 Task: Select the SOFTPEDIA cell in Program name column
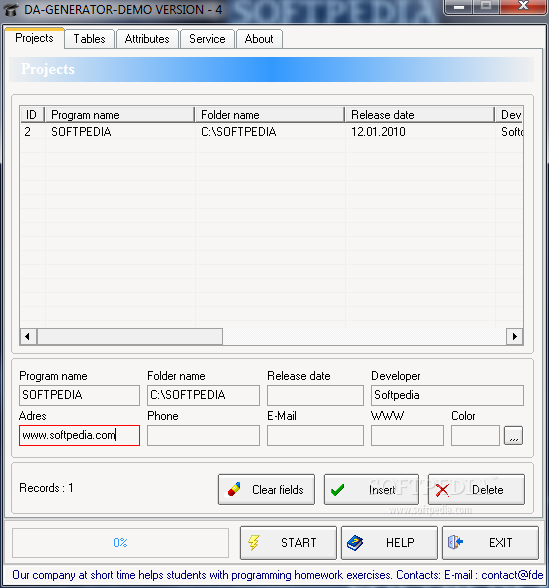(x=120, y=132)
